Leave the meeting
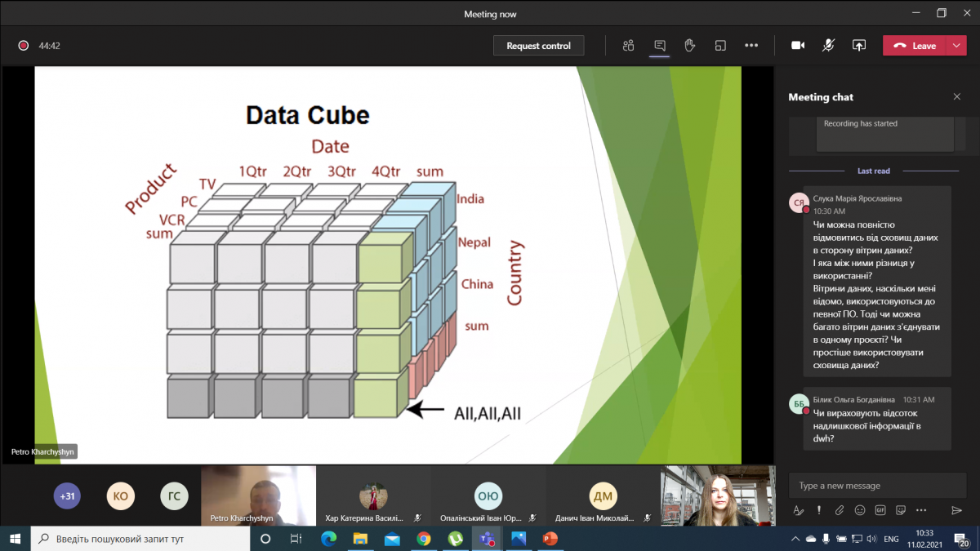This screenshot has width=980, height=551. click(915, 46)
